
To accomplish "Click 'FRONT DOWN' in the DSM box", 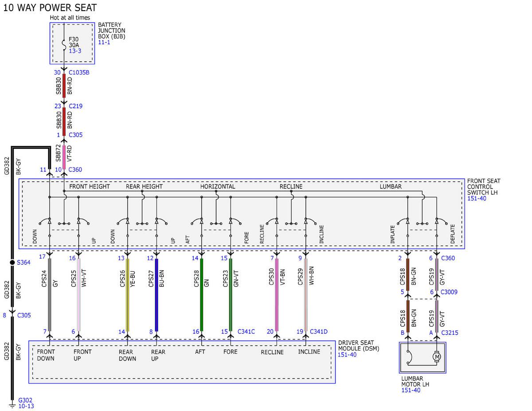I will tap(46, 355).
